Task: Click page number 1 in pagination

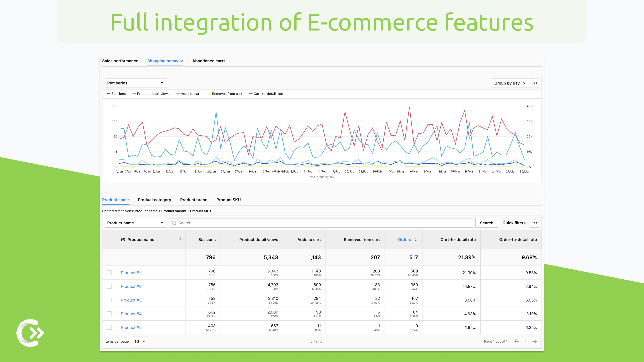Action: [x=525, y=341]
